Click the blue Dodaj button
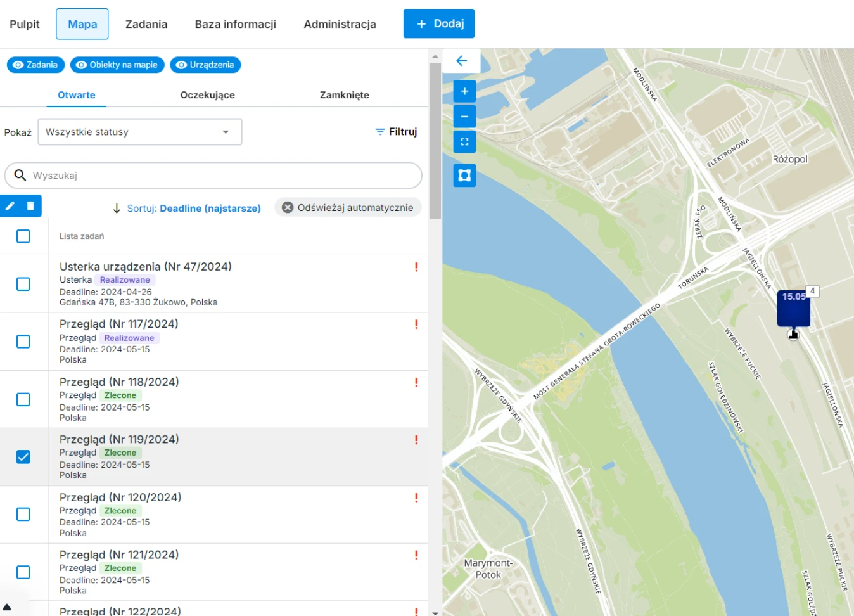 (x=439, y=23)
